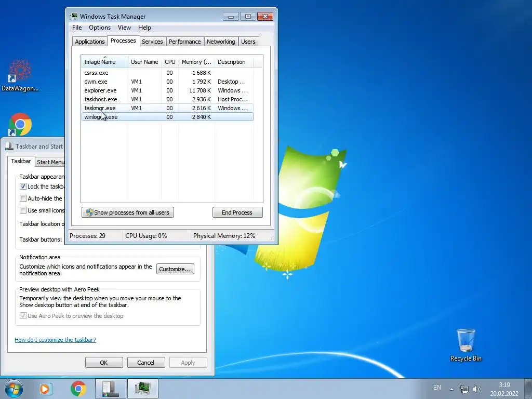
Task: Click the Customize... button
Action: point(175,269)
